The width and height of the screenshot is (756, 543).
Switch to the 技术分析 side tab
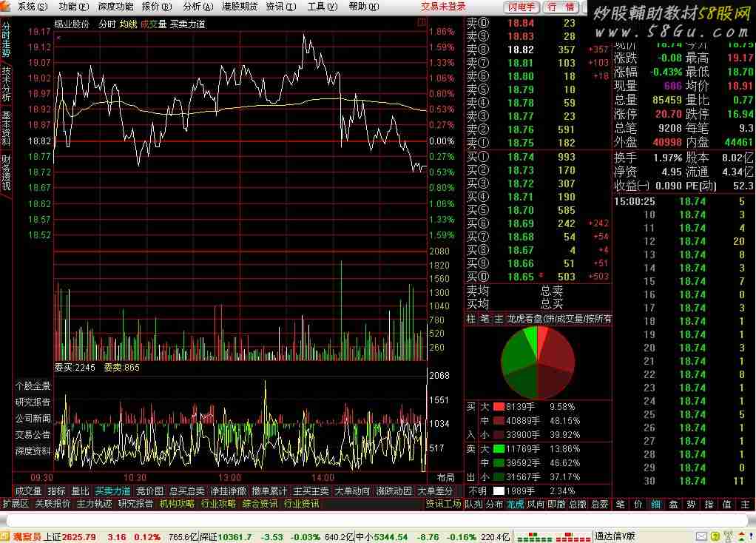(x=6, y=84)
